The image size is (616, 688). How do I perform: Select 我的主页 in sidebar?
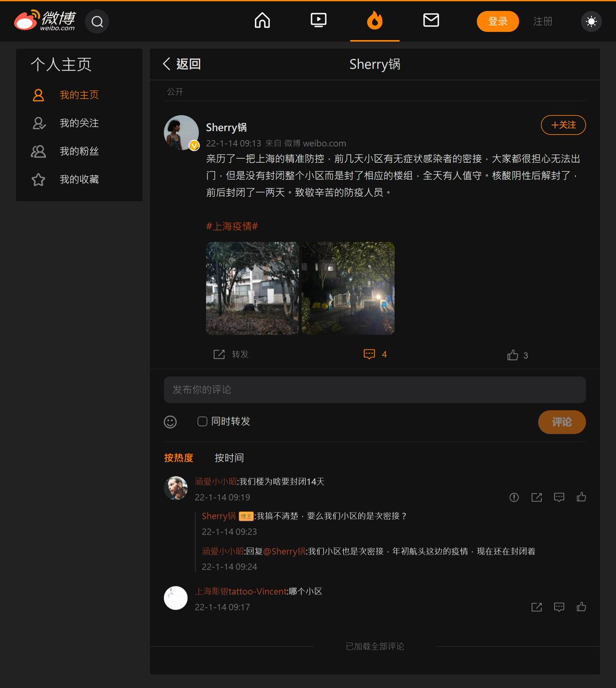pyautogui.click(x=79, y=95)
